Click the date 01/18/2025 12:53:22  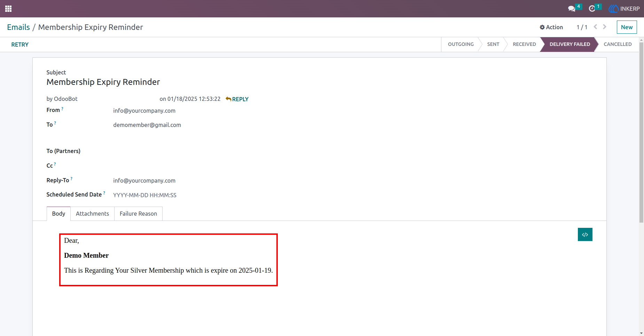point(194,99)
